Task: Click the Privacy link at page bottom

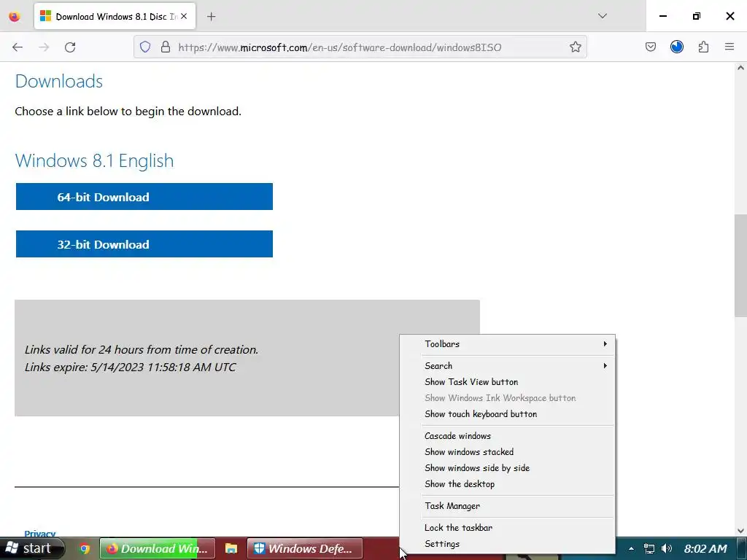Action: click(x=40, y=534)
